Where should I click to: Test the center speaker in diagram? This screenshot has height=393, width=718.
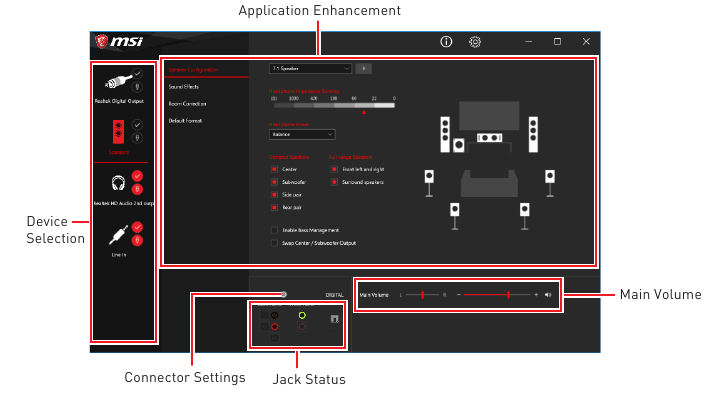point(490,137)
